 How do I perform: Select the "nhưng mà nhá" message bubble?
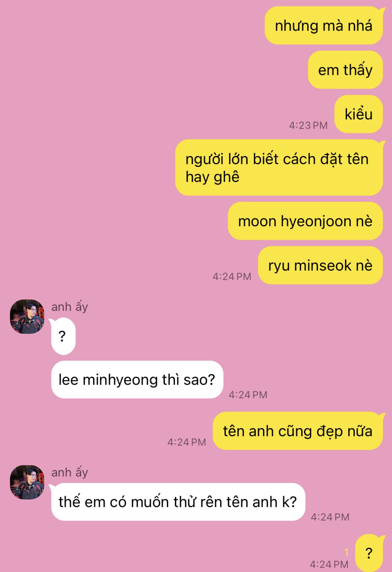point(324,26)
